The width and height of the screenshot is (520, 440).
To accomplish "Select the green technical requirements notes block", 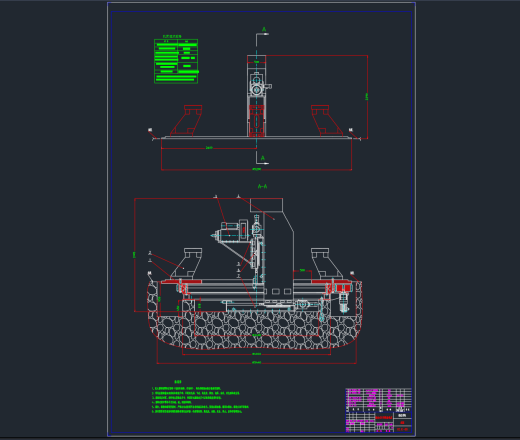I will click(200, 397).
